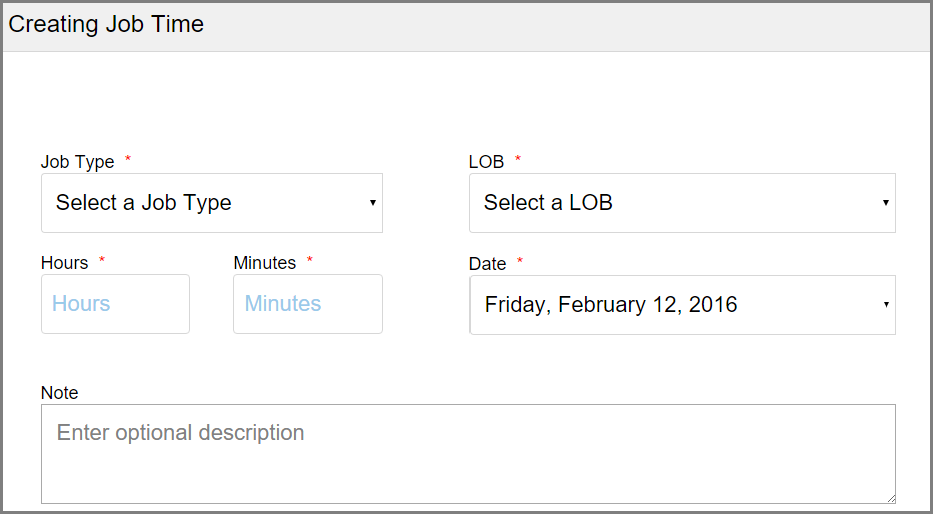
Task: Click the 'Creating Job Time' header title
Action: (106, 25)
